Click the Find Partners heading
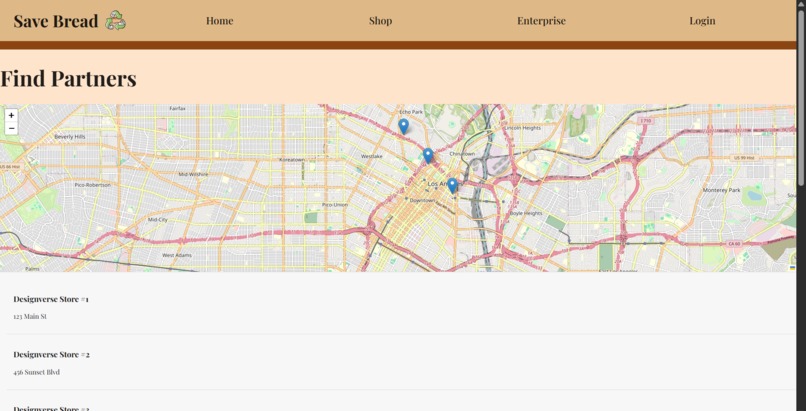Screen dimensions: 806x411 point(68,79)
